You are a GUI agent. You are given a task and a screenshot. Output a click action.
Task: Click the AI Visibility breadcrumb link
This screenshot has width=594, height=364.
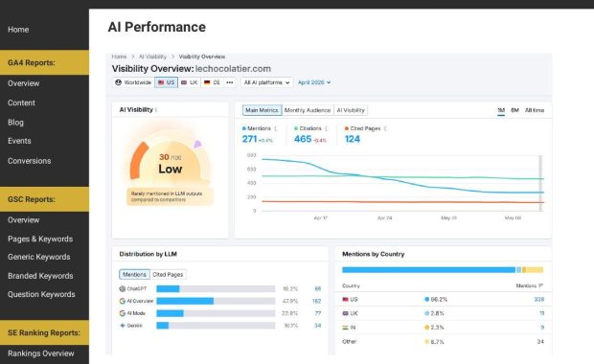[x=152, y=57]
